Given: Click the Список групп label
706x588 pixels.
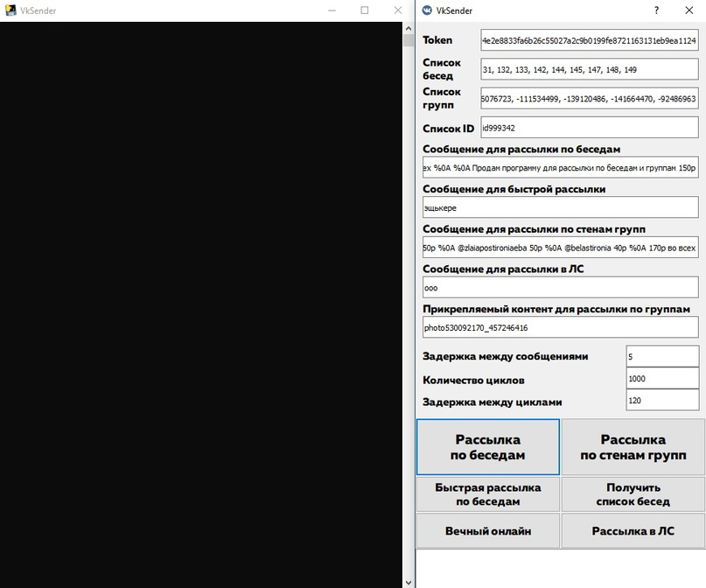Looking at the screenshot, I should 441,98.
